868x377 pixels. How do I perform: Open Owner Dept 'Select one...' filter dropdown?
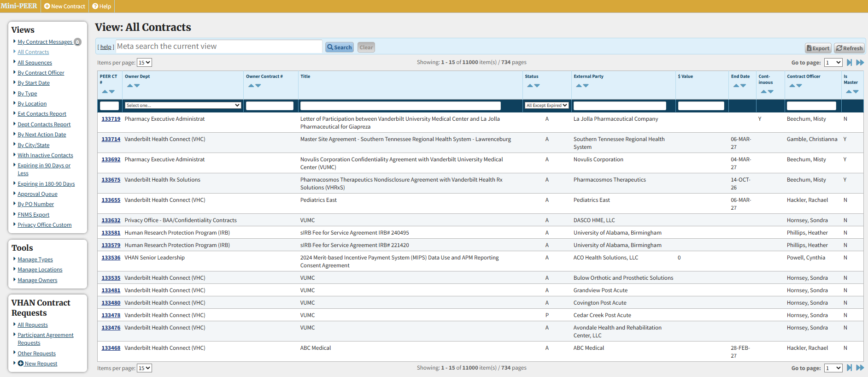tap(183, 106)
